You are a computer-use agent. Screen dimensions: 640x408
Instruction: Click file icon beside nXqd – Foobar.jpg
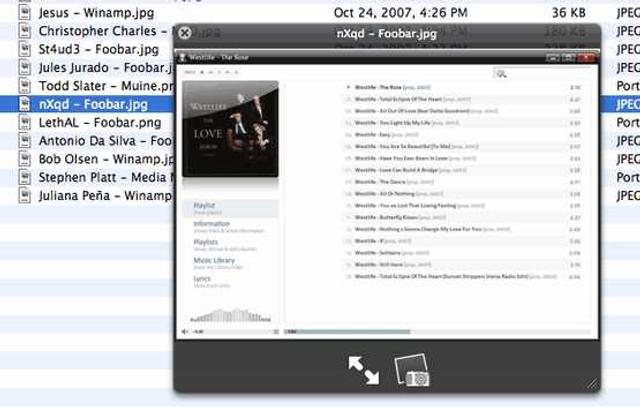click(x=25, y=104)
